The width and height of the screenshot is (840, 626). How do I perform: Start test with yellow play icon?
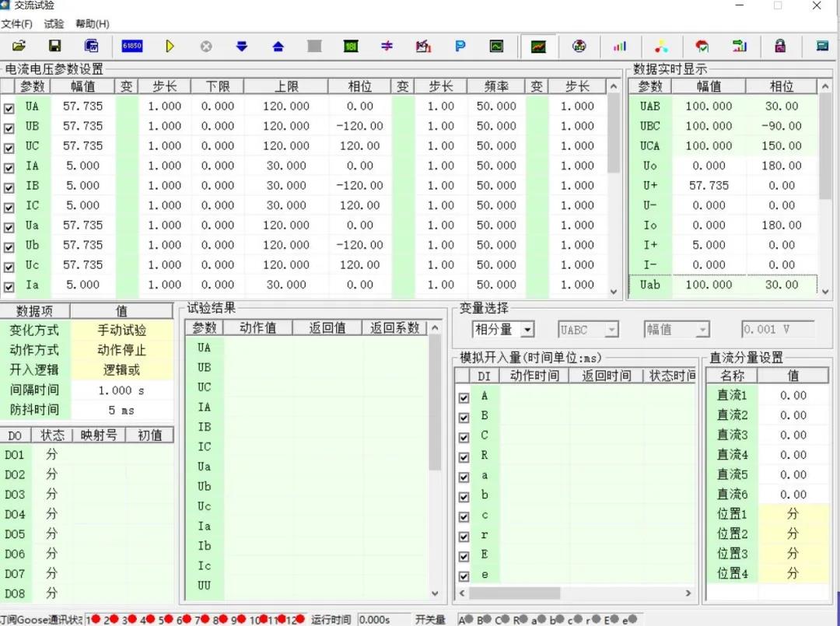[170, 47]
